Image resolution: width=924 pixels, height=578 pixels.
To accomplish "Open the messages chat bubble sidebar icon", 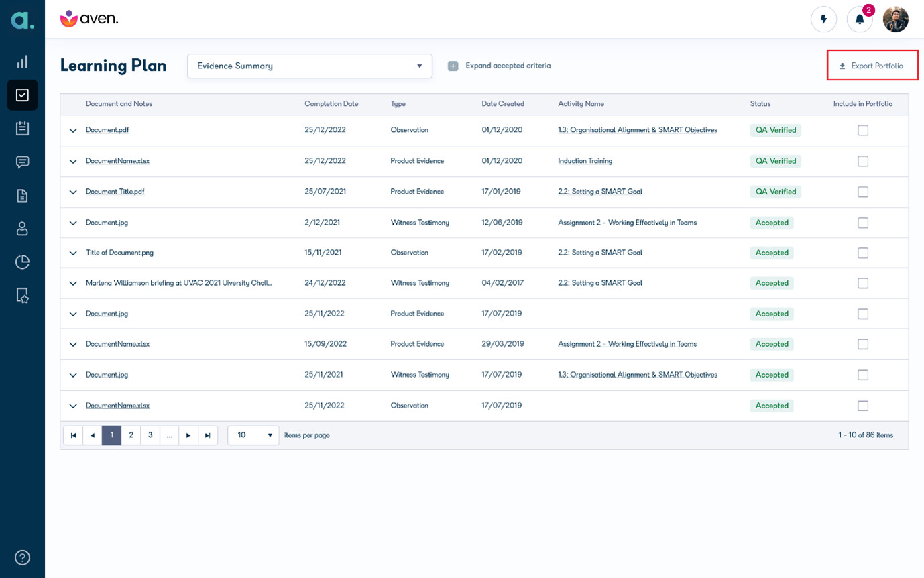I will click(22, 162).
